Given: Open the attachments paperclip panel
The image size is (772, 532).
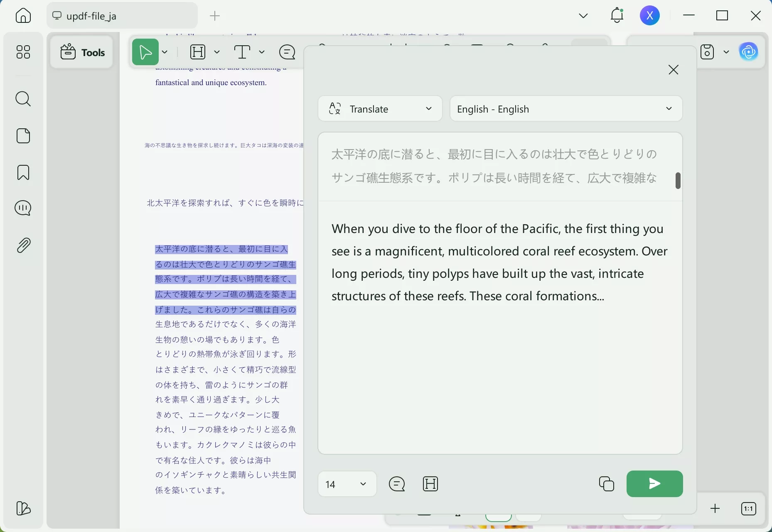Looking at the screenshot, I should click(23, 245).
